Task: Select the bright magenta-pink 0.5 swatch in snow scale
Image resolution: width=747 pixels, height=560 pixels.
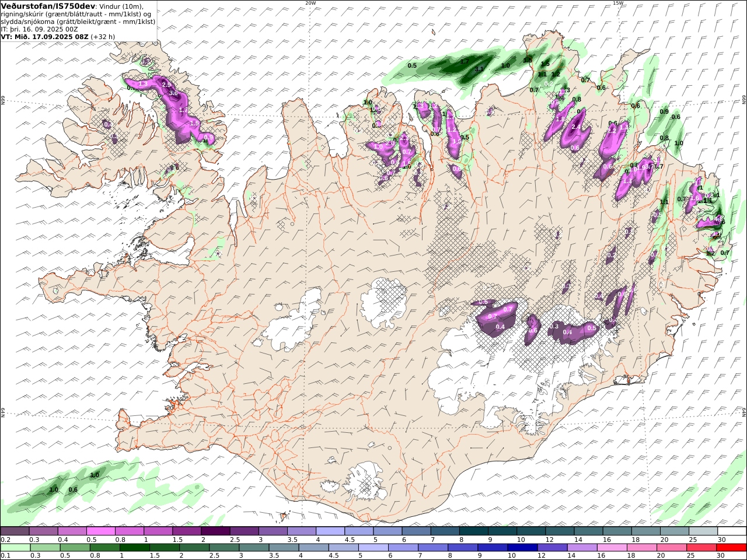Action: (101, 531)
